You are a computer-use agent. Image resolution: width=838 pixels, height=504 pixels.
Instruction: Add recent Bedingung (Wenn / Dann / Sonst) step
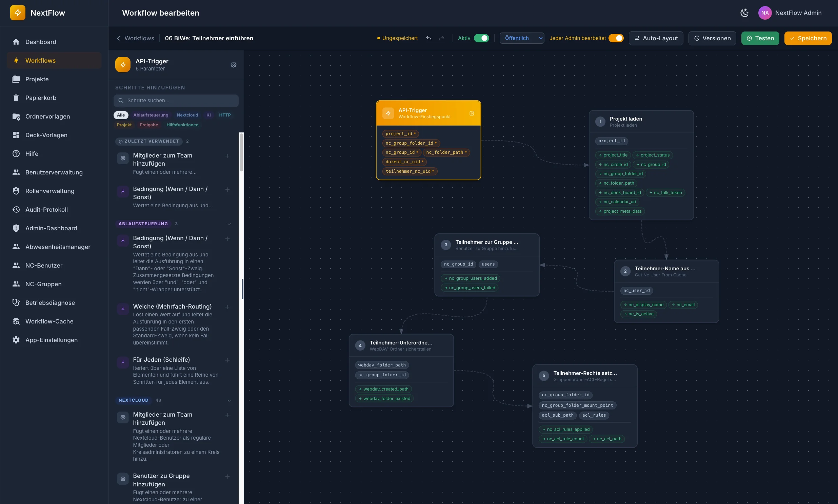227,190
